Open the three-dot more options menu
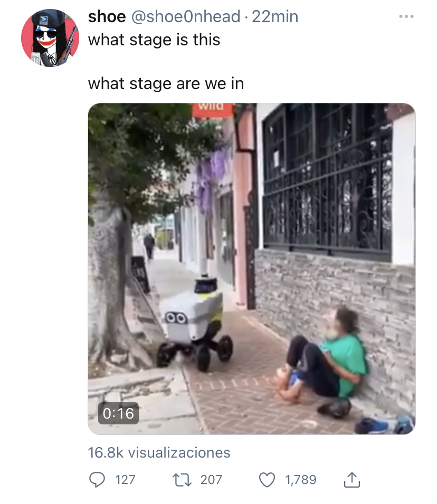 tap(406, 16)
